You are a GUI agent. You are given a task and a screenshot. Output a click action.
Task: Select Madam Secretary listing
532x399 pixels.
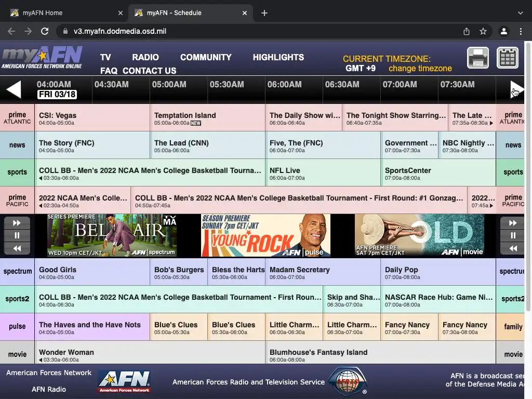323,271
